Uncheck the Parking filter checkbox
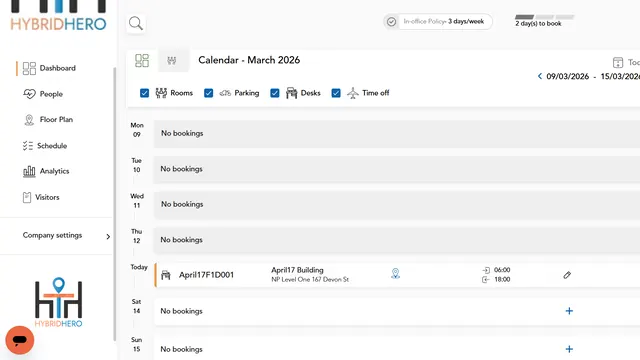This screenshot has width=640, height=360. (209, 93)
